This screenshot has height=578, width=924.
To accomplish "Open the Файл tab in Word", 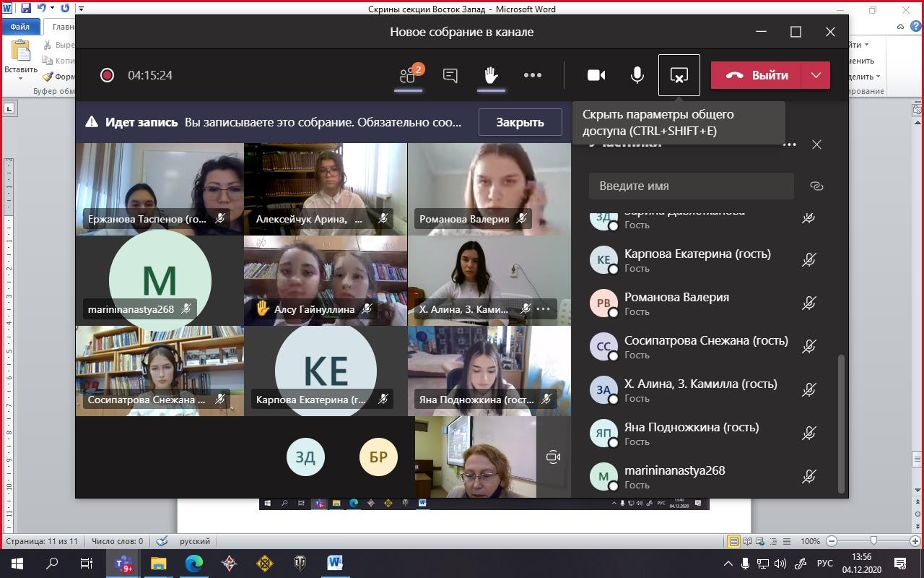I will tap(20, 27).
